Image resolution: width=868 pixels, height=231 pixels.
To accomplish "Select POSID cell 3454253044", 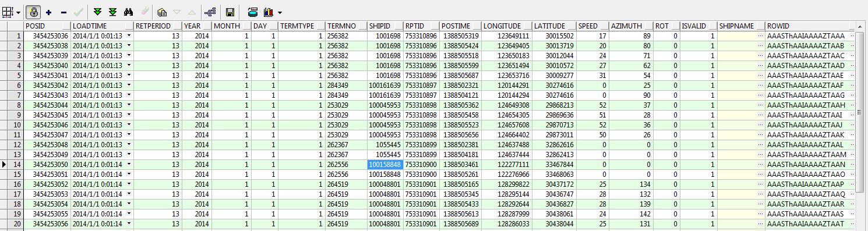I will tap(47, 105).
